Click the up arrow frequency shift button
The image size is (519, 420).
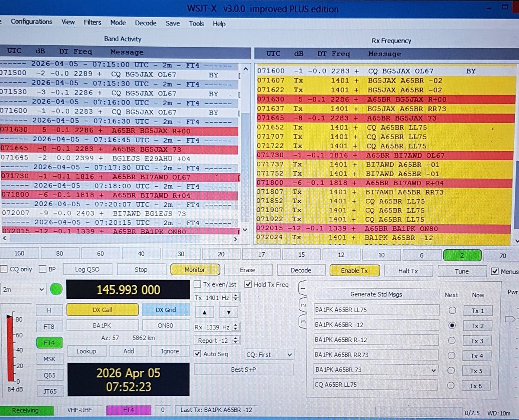(204, 312)
